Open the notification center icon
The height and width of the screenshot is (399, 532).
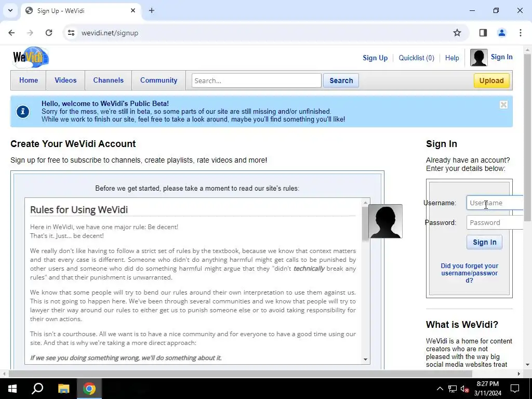pyautogui.click(x=515, y=389)
